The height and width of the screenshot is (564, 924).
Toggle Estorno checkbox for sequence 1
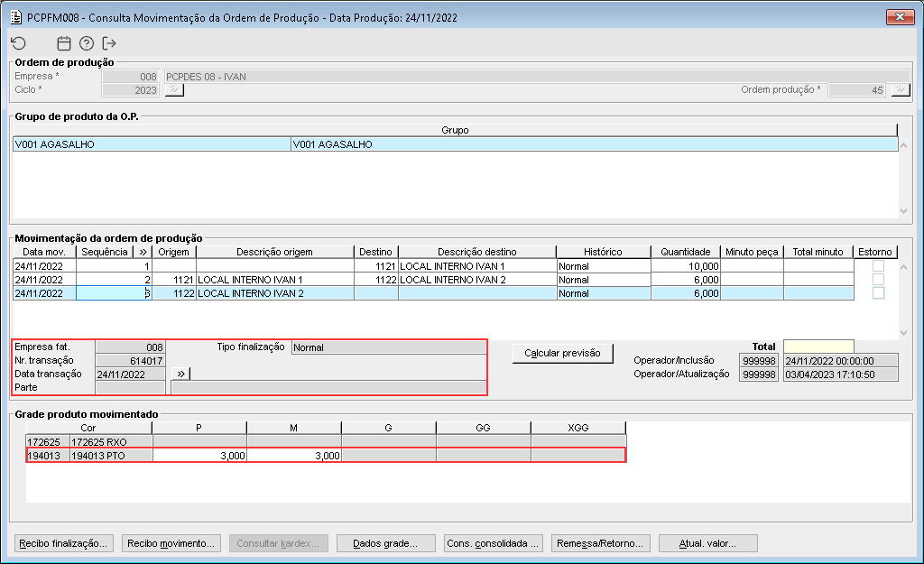[878, 266]
